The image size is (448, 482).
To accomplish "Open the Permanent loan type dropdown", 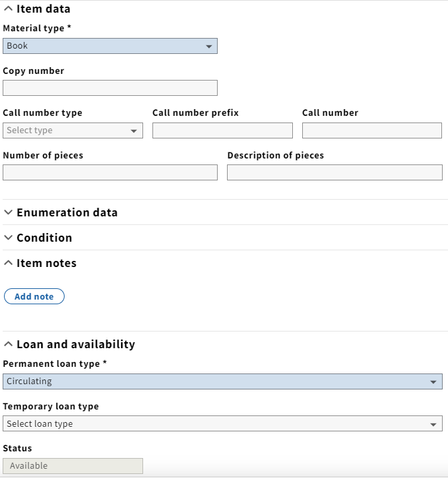I will tap(222, 381).
